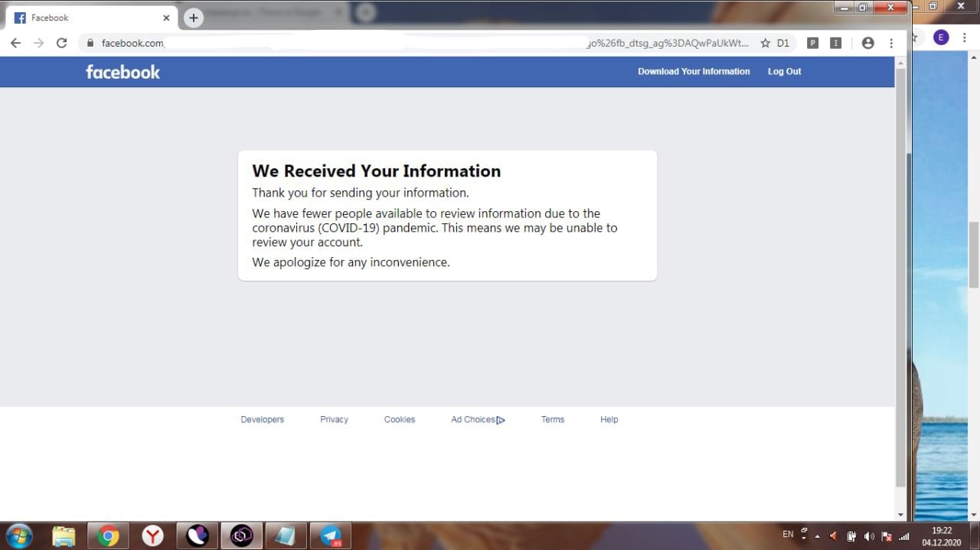
Task: Click the Action Center flag tray icon
Action: 887,536
